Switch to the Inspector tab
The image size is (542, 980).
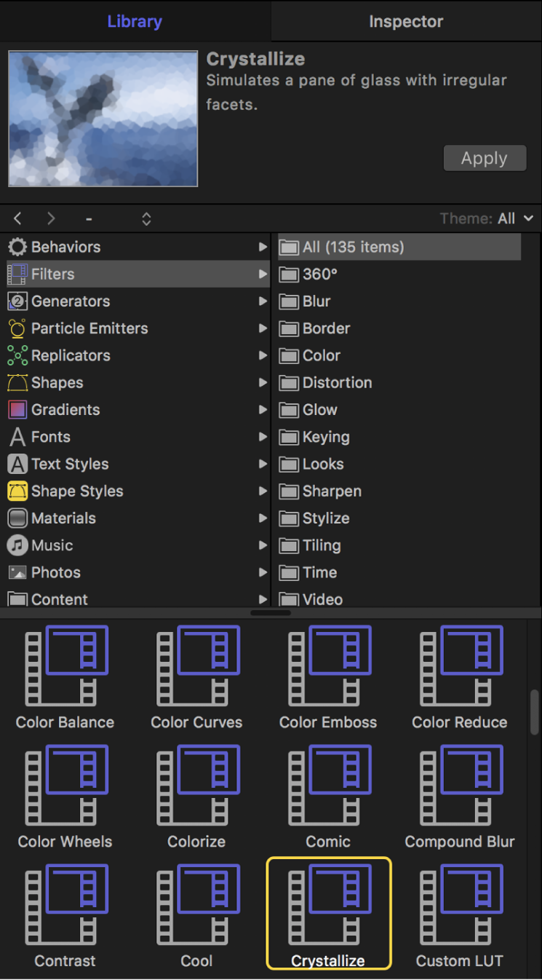[x=406, y=22]
